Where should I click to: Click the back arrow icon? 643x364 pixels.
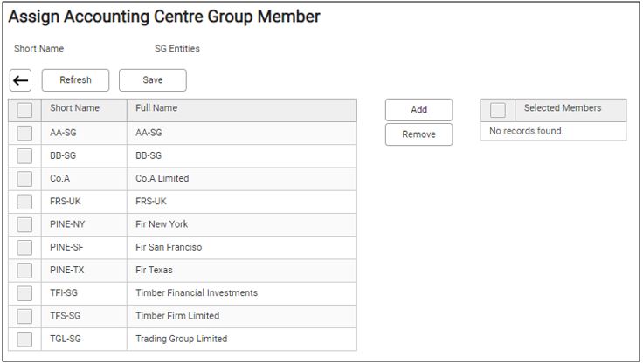(x=21, y=80)
